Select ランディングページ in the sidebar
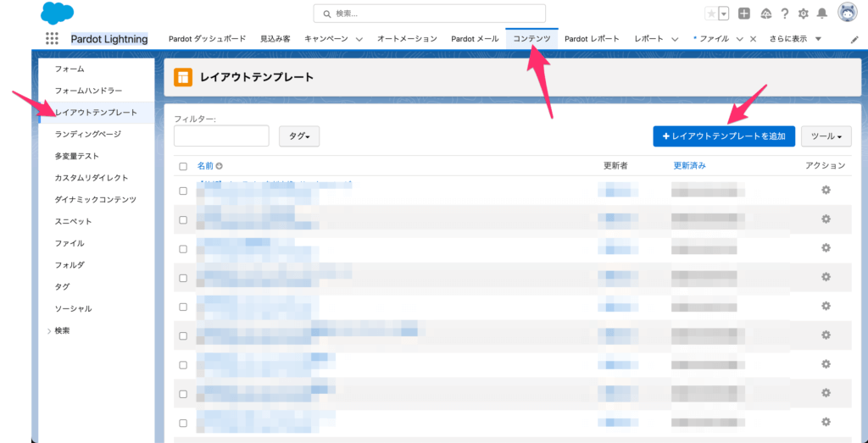Screen dimensions: 868x443 coord(88,134)
